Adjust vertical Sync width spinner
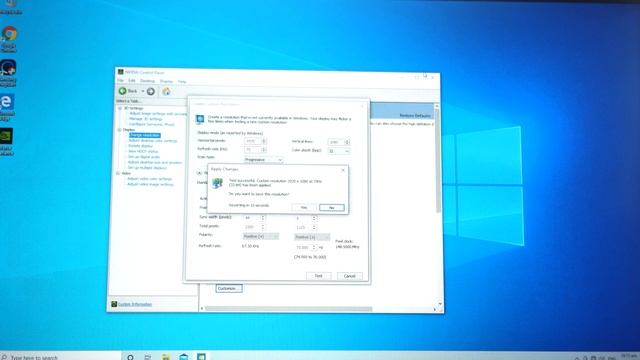The width and height of the screenshot is (640, 360). point(314,219)
